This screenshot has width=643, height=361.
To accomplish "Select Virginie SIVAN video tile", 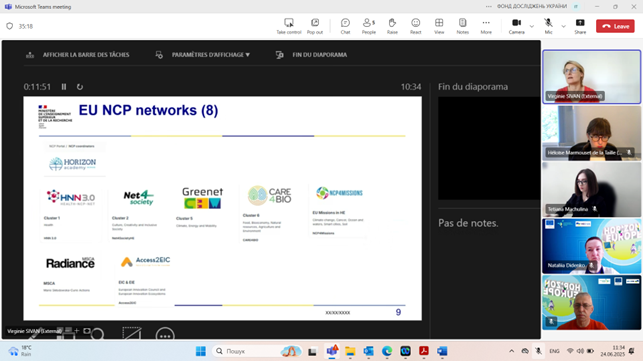I will coord(591,77).
